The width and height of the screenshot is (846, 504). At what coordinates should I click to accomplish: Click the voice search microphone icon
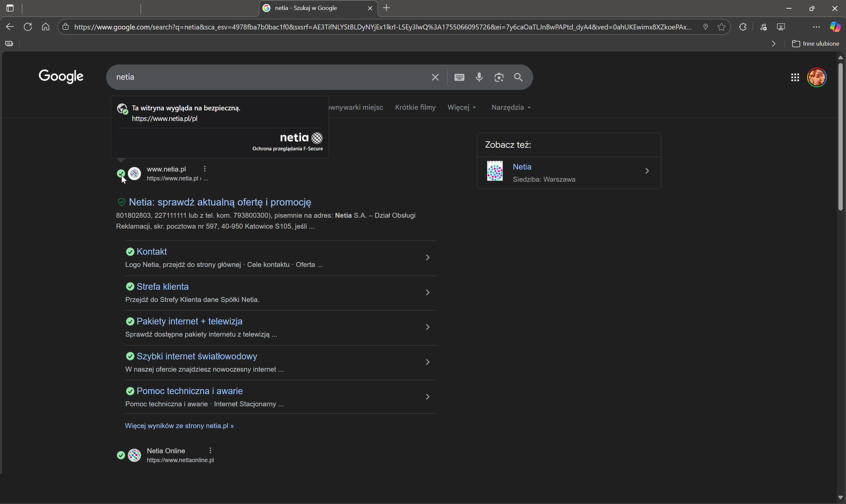(479, 77)
